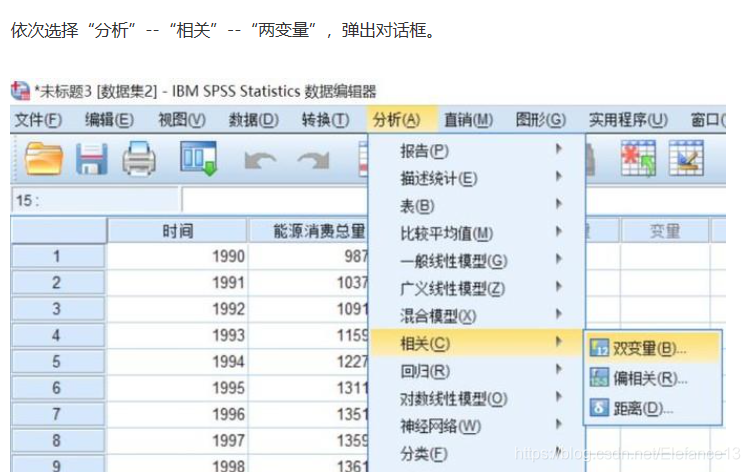Open the 文件(F) menu

(x=38, y=120)
